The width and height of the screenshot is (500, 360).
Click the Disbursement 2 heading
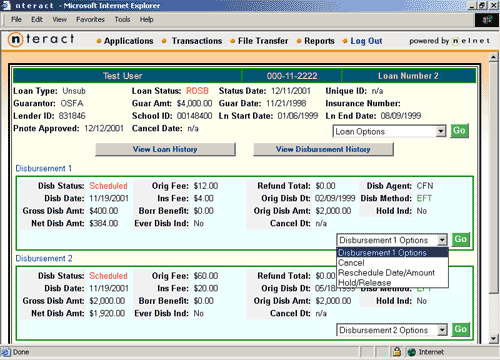44,258
